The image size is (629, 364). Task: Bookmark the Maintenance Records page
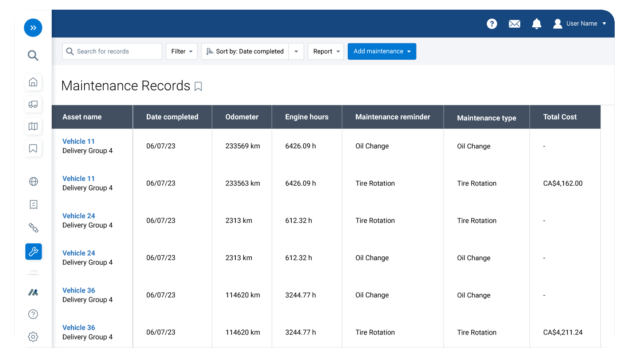(x=198, y=86)
